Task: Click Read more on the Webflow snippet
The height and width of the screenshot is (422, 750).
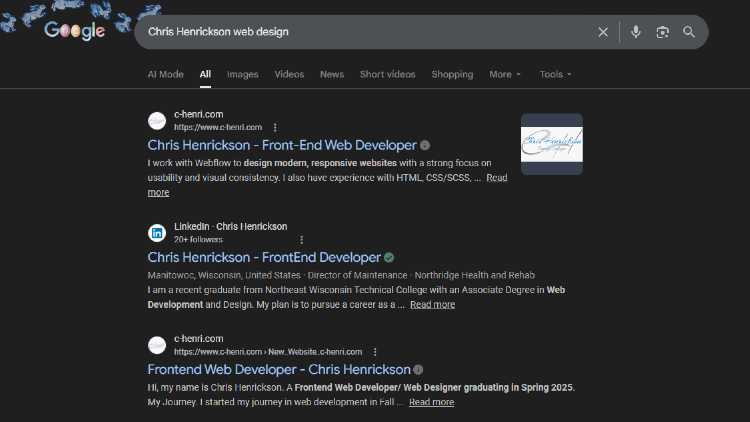Action: [496, 178]
